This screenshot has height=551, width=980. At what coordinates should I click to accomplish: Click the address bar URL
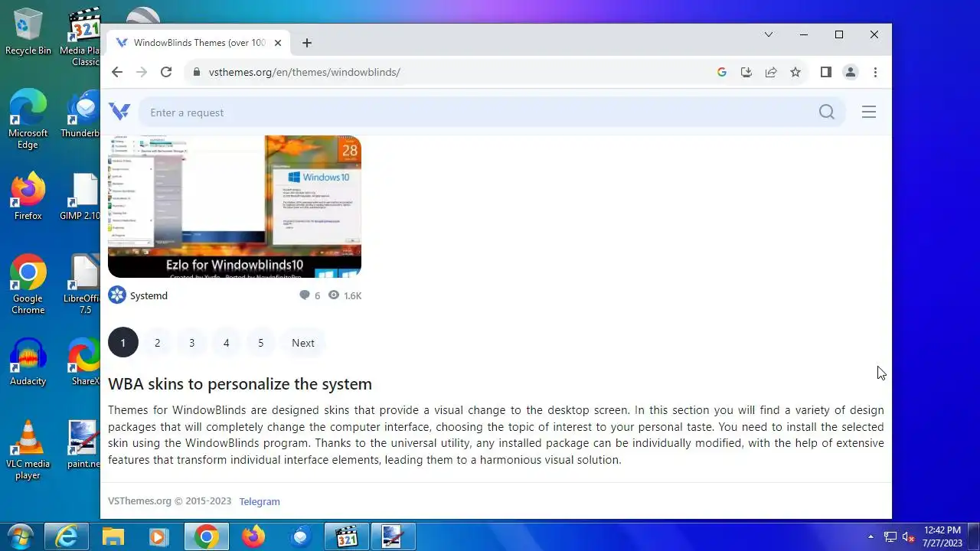coord(305,72)
